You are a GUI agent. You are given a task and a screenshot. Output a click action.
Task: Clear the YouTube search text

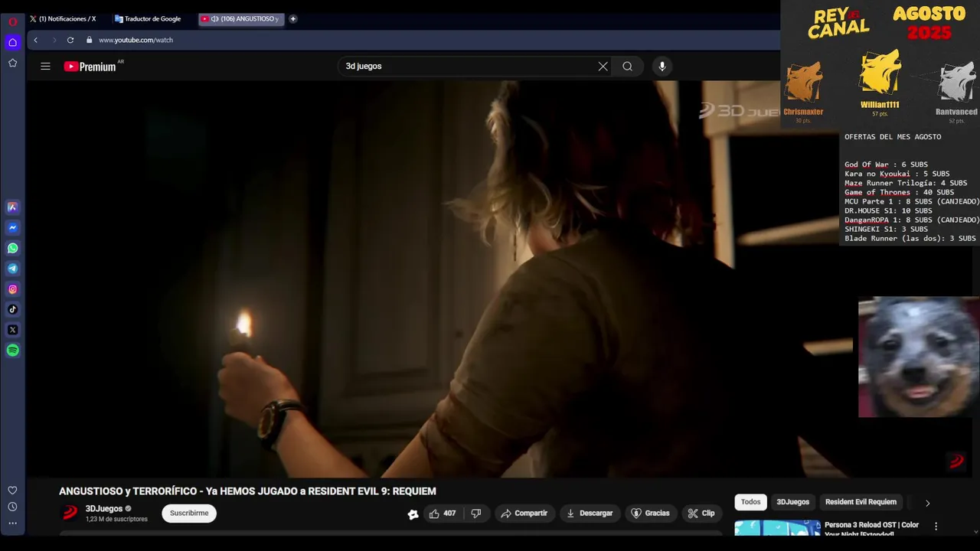click(x=603, y=67)
